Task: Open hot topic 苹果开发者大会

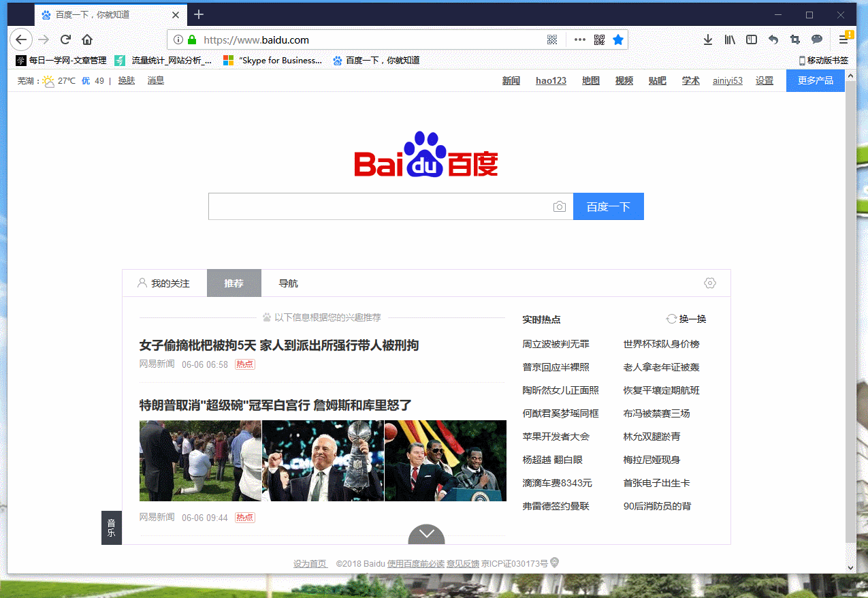Action: pyautogui.click(x=556, y=437)
